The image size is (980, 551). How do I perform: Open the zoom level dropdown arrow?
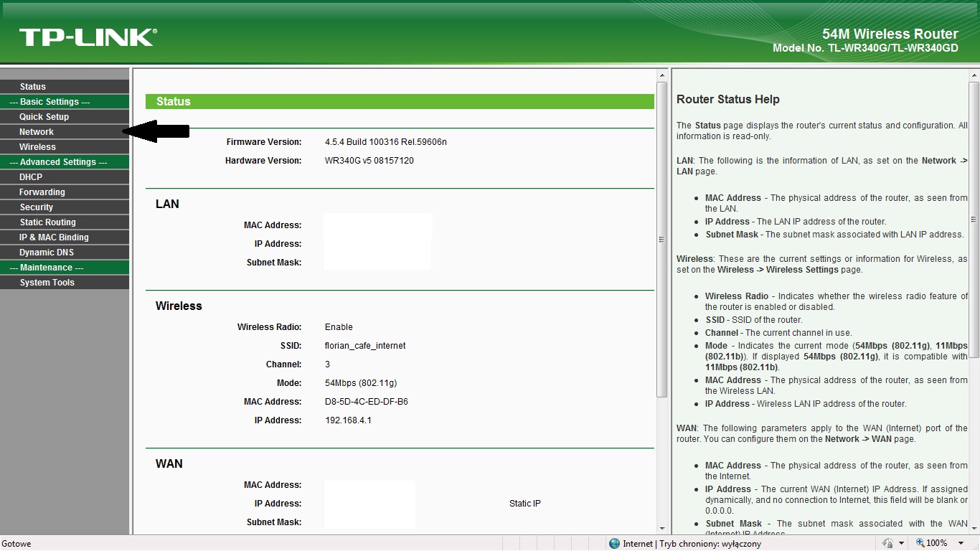[x=961, y=544]
